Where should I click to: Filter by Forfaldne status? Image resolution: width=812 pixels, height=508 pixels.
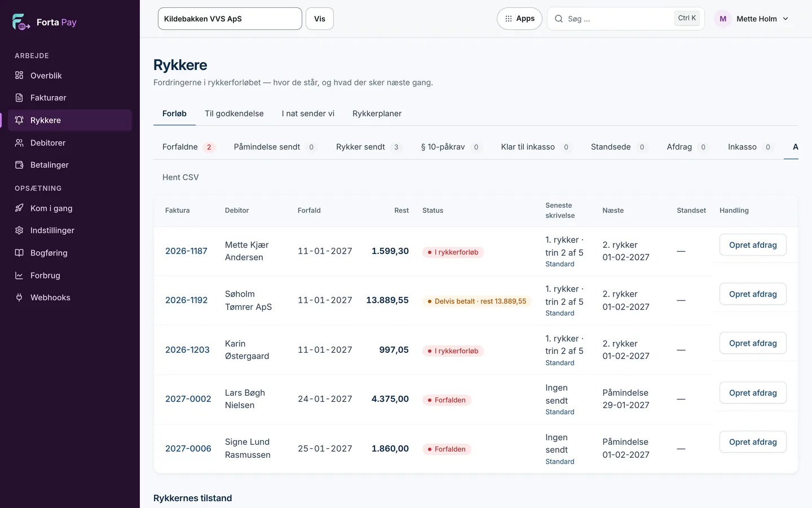(x=189, y=147)
